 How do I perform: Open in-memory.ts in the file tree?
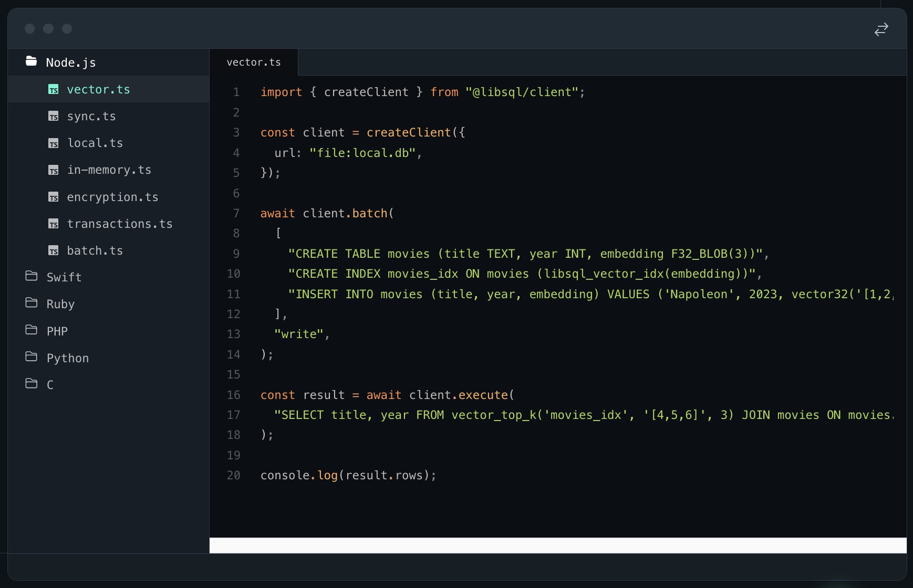click(108, 170)
